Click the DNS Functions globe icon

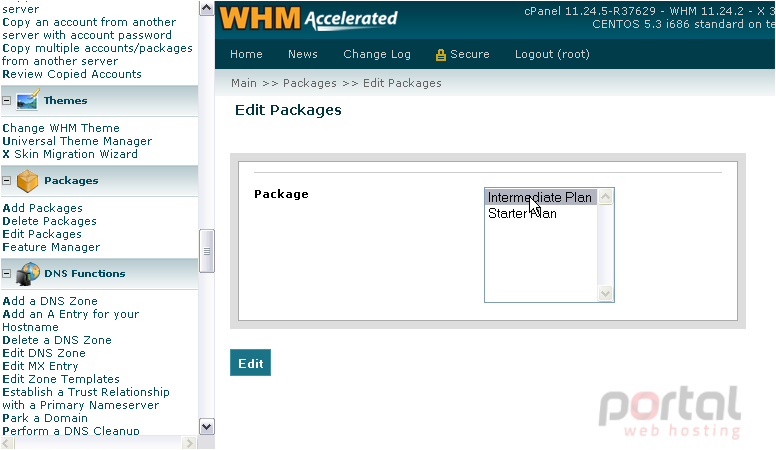(x=27, y=274)
